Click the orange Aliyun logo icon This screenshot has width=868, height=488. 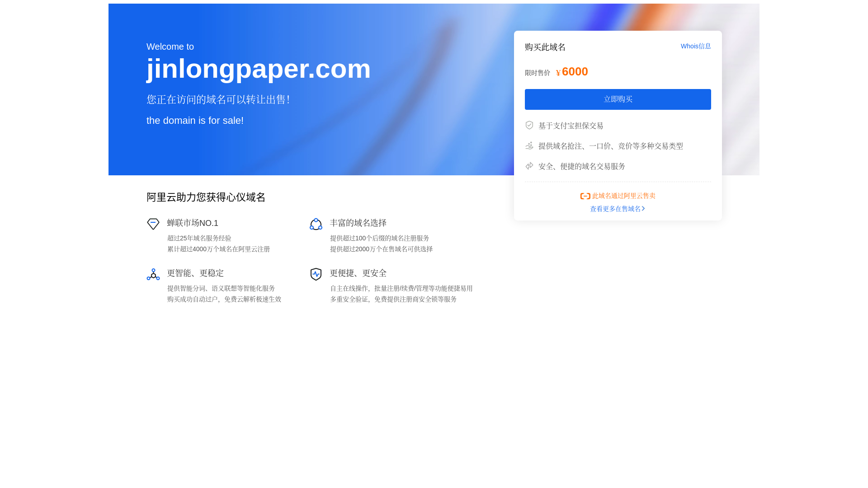[x=585, y=196]
